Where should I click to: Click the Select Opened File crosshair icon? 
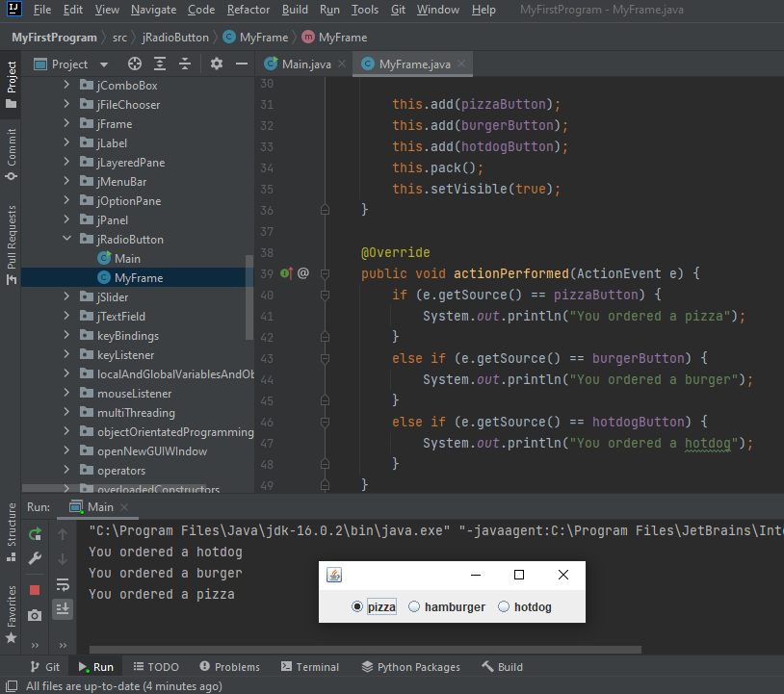pos(133,64)
